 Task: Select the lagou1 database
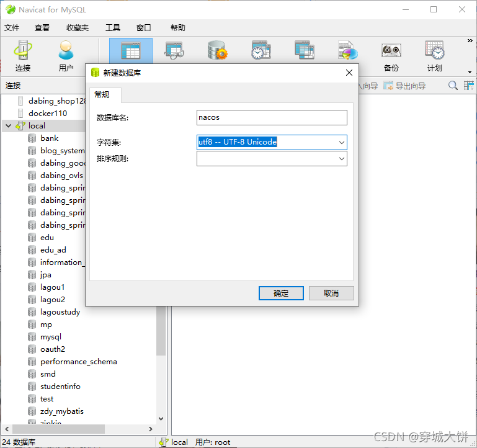47,287
